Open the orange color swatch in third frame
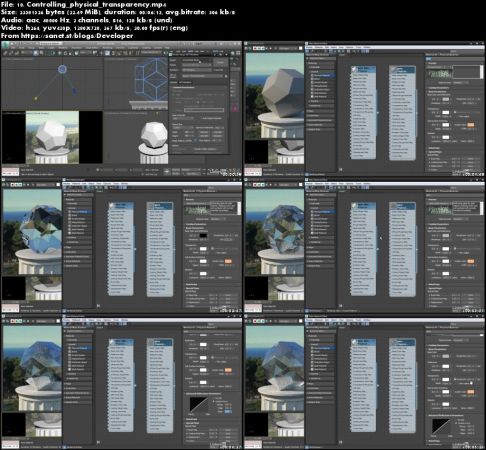Screen dimensions: 486x450 coord(228,261)
